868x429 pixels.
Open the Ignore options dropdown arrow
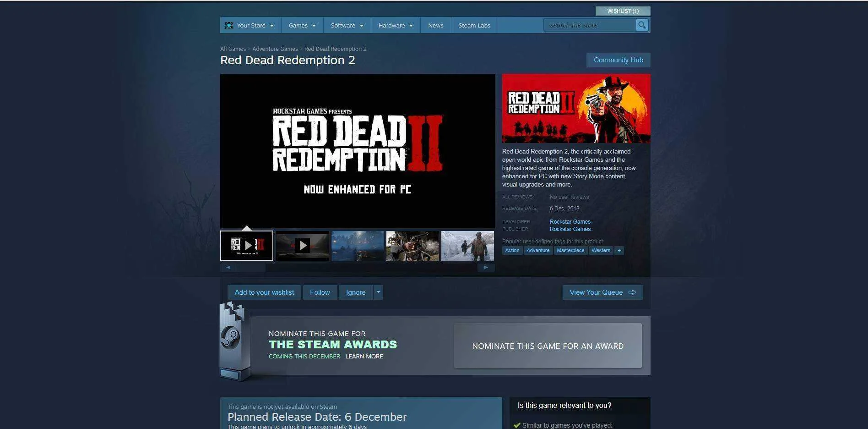378,292
